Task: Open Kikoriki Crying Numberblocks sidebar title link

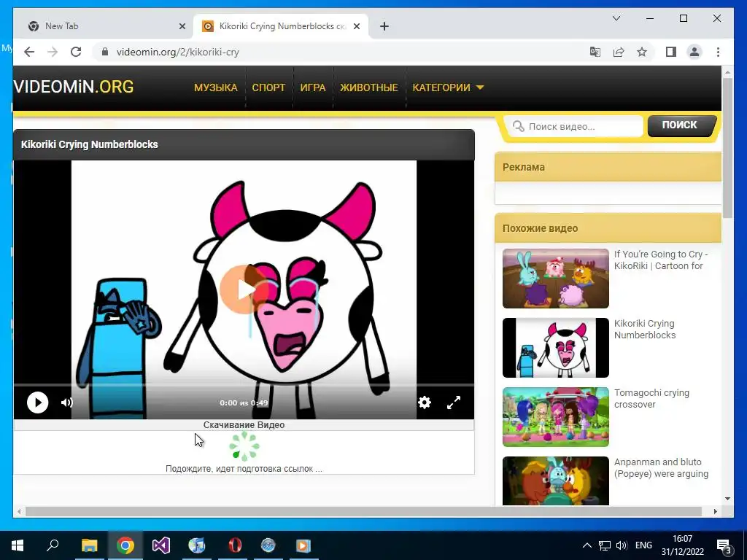Action: coord(645,329)
